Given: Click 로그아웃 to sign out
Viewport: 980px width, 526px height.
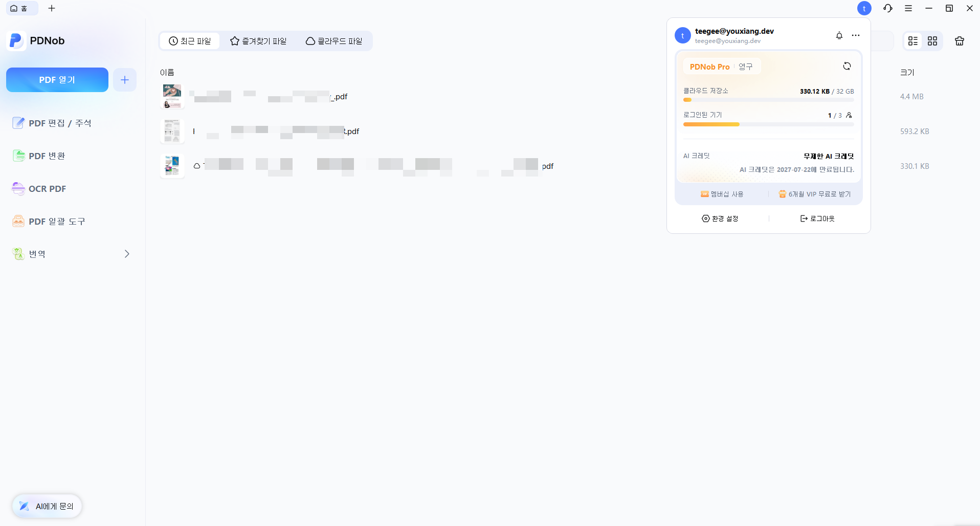Looking at the screenshot, I should point(817,218).
